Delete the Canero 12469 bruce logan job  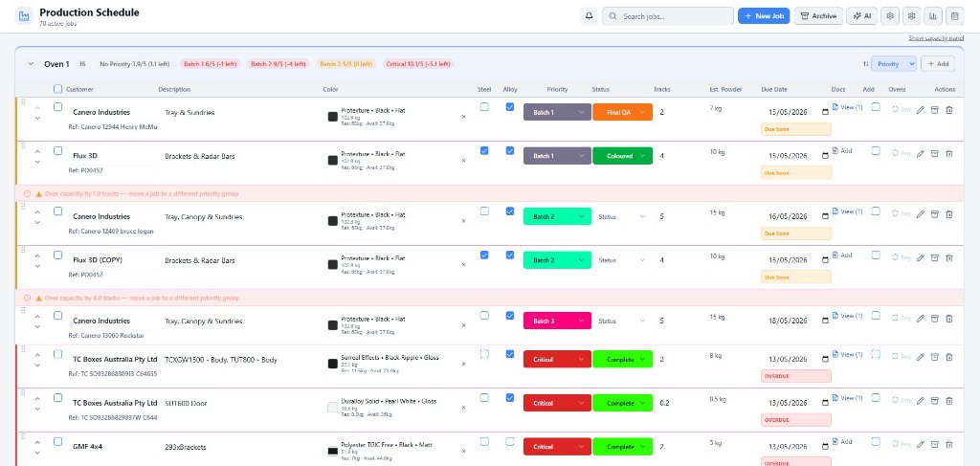coord(949,214)
